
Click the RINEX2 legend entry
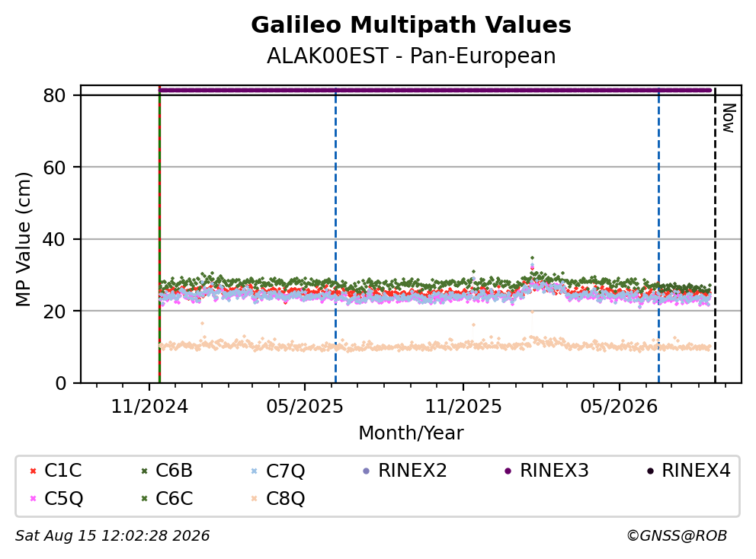click(x=405, y=471)
